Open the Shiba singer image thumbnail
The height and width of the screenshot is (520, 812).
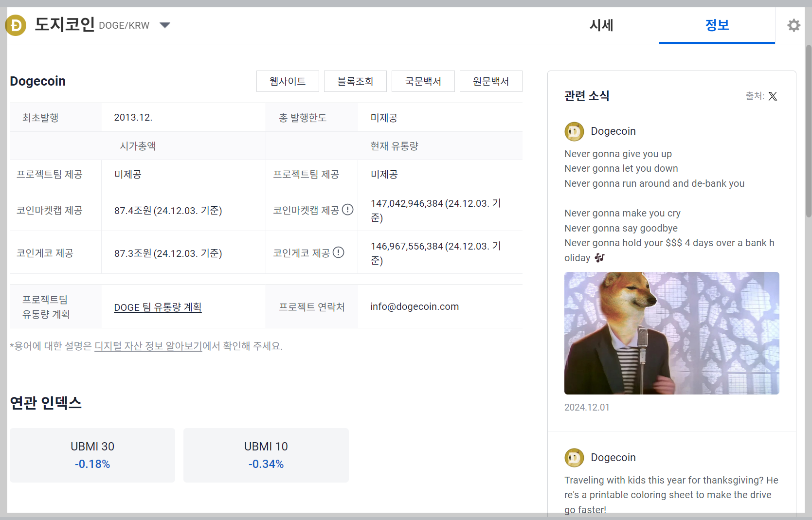click(672, 333)
